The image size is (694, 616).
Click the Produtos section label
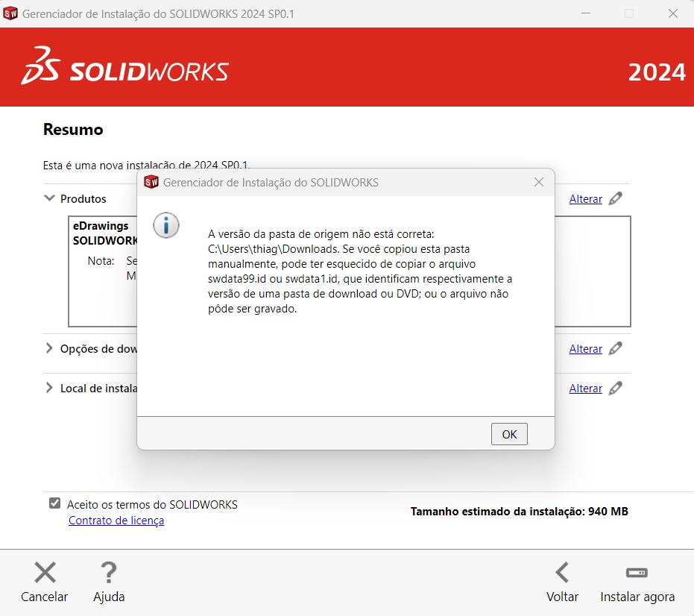point(83,199)
